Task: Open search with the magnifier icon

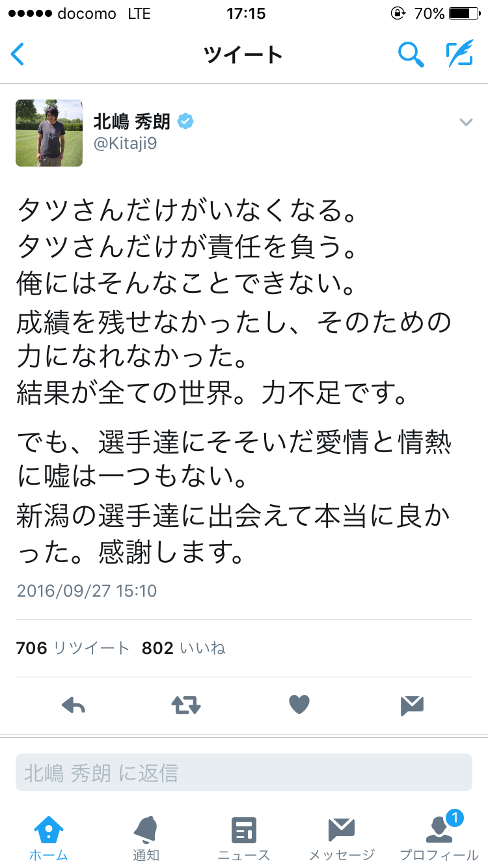Action: pos(411,55)
